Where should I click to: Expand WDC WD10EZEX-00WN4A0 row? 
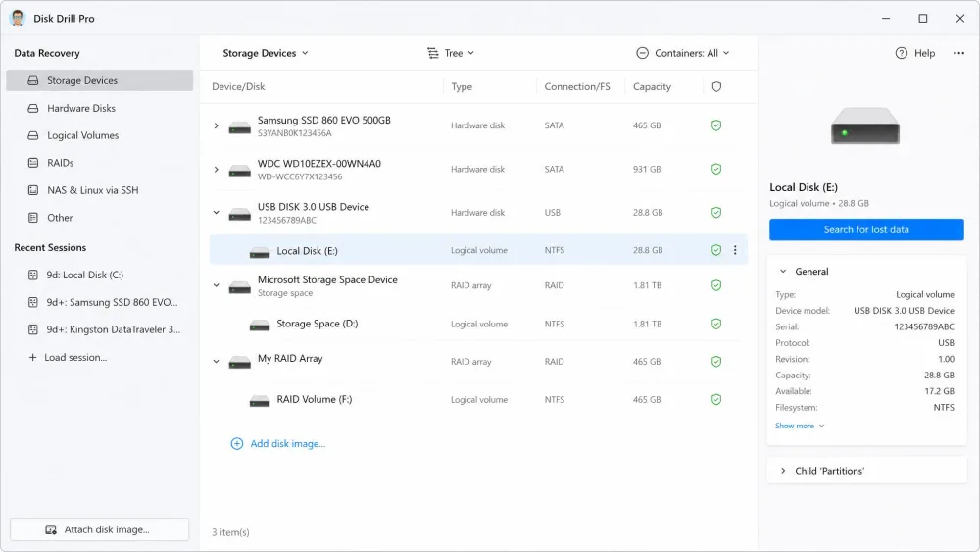click(217, 170)
